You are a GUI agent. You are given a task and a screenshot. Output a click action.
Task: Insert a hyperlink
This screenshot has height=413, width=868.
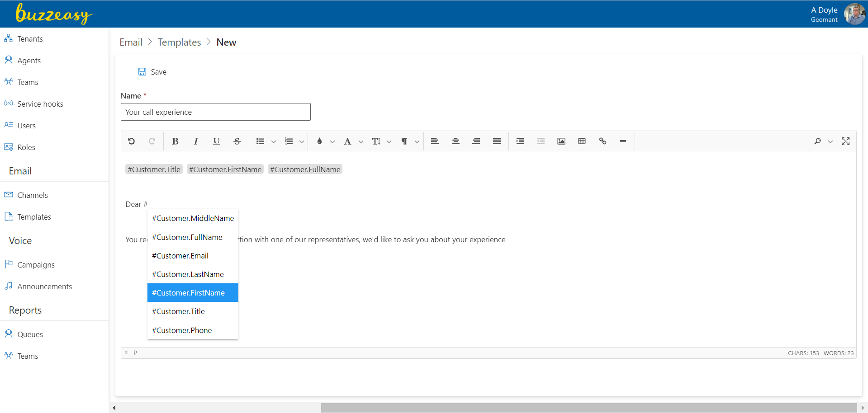coord(602,141)
